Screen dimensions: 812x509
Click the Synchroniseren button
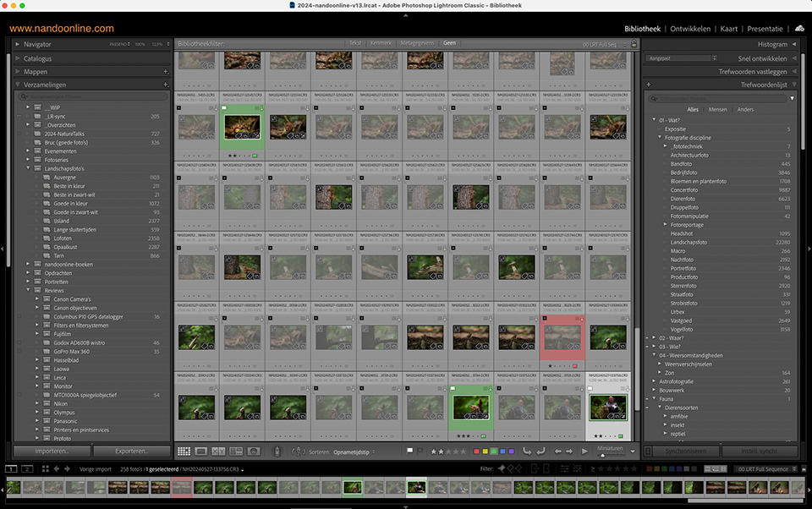pos(686,451)
